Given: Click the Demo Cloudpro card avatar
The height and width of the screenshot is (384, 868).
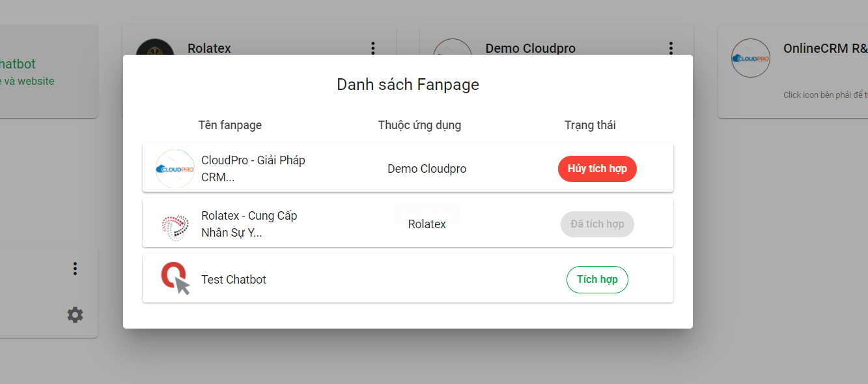Looking at the screenshot, I should click(x=453, y=47).
